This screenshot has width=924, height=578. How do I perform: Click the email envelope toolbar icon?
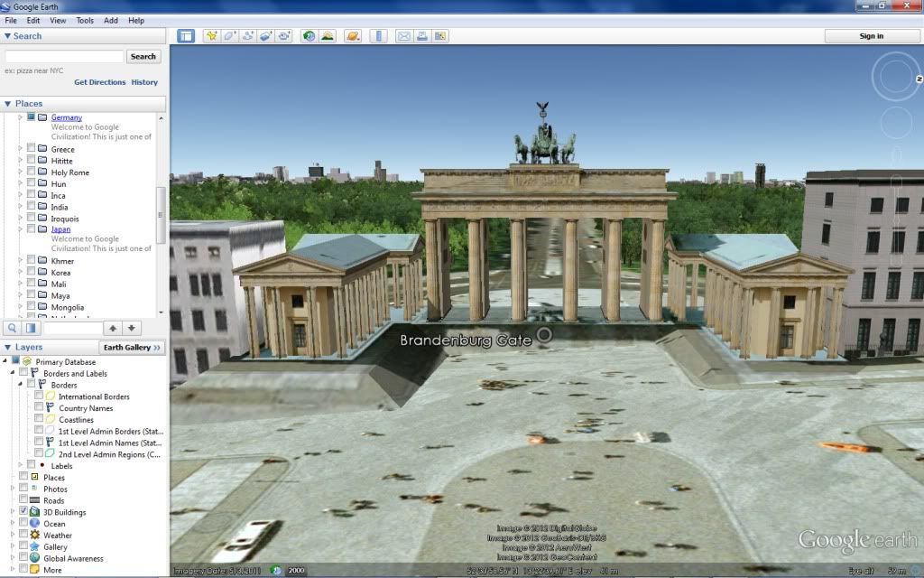pyautogui.click(x=403, y=36)
